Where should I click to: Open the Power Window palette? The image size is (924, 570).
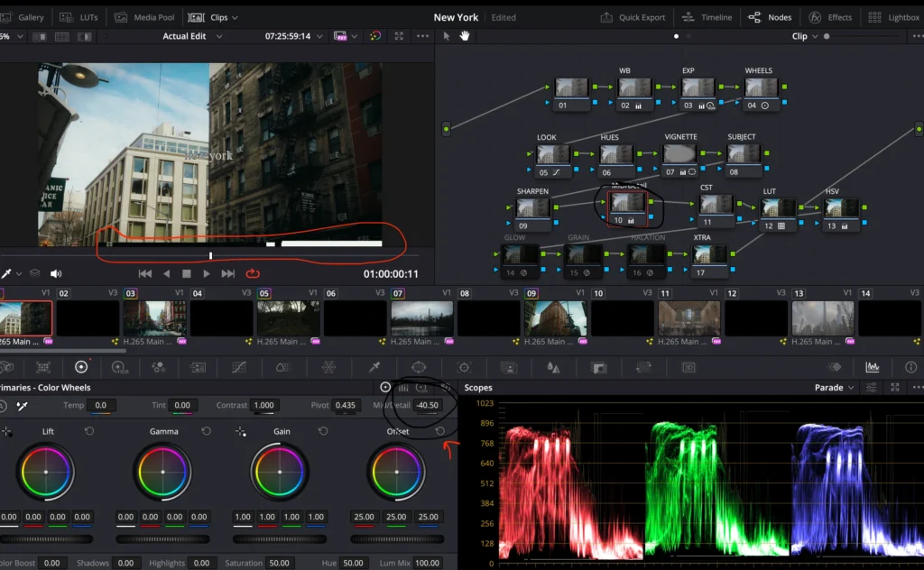tap(419, 367)
